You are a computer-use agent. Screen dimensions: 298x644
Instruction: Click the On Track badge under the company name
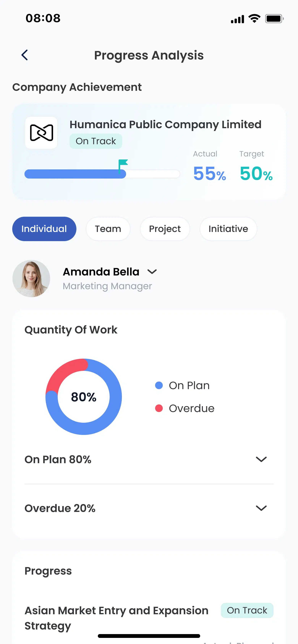click(x=96, y=141)
